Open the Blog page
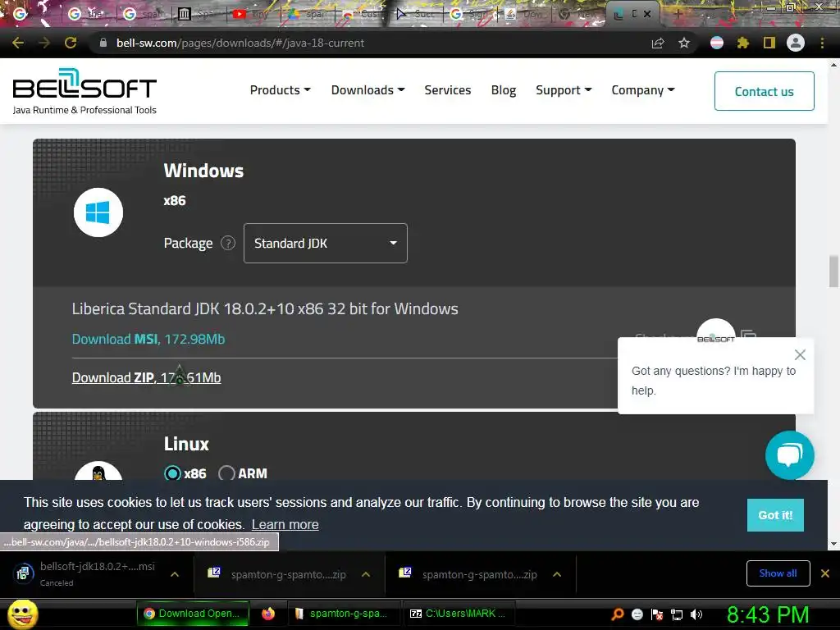The width and height of the screenshot is (840, 630). click(504, 90)
